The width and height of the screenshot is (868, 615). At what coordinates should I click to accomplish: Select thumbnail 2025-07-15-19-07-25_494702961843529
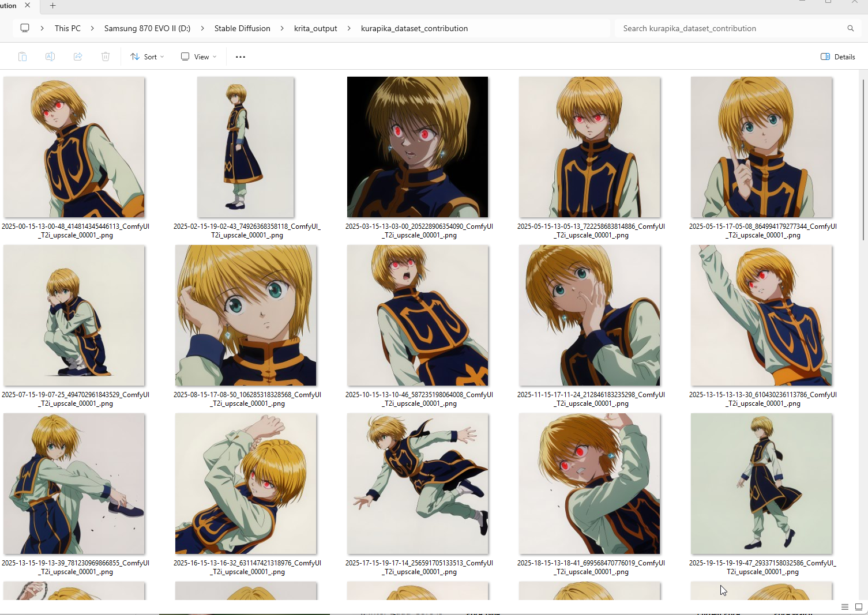pyautogui.click(x=74, y=315)
